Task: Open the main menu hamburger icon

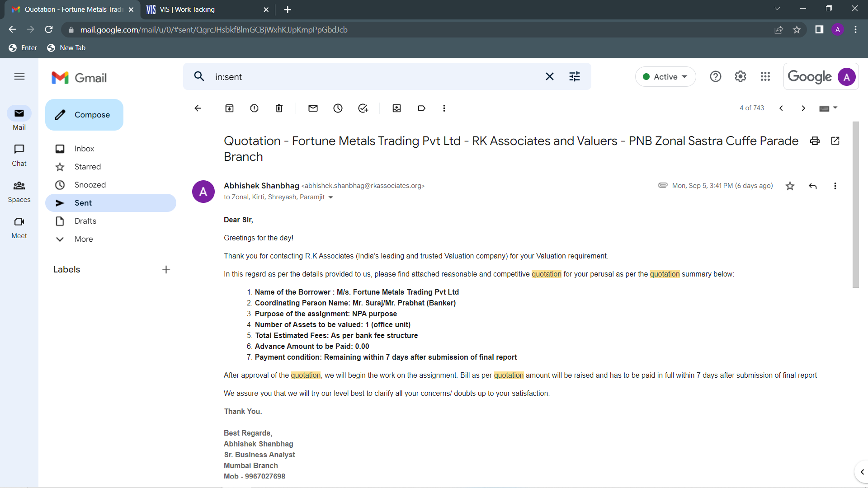Action: pos(19,76)
